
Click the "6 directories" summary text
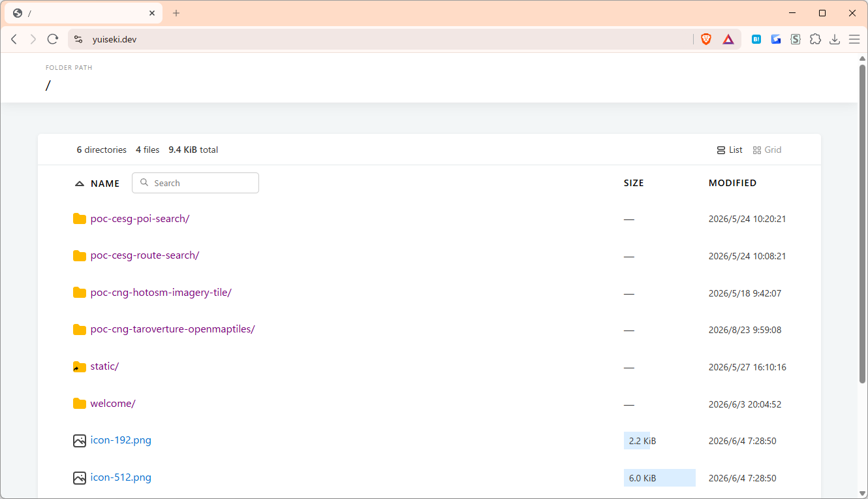click(x=102, y=150)
